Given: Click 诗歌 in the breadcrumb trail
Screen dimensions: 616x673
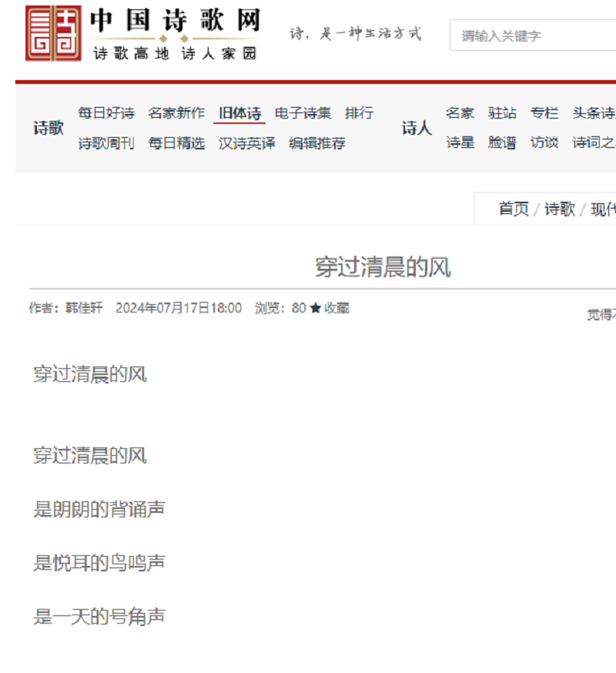Looking at the screenshot, I should [560, 209].
